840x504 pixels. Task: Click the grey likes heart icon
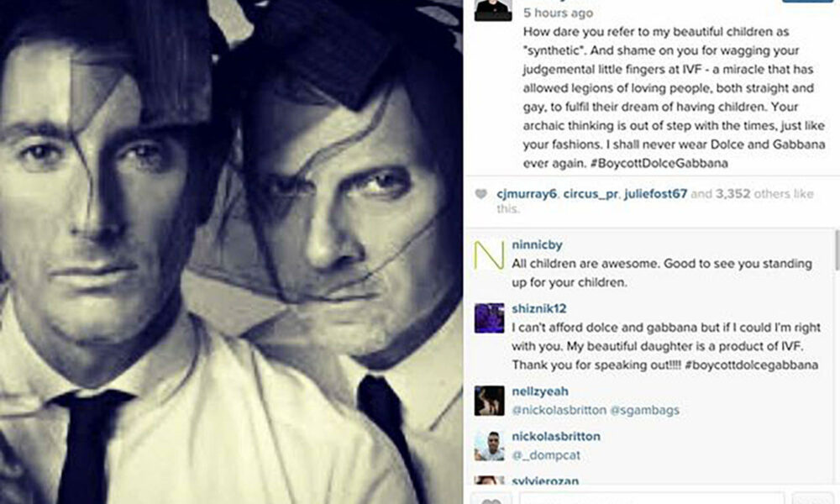481,194
